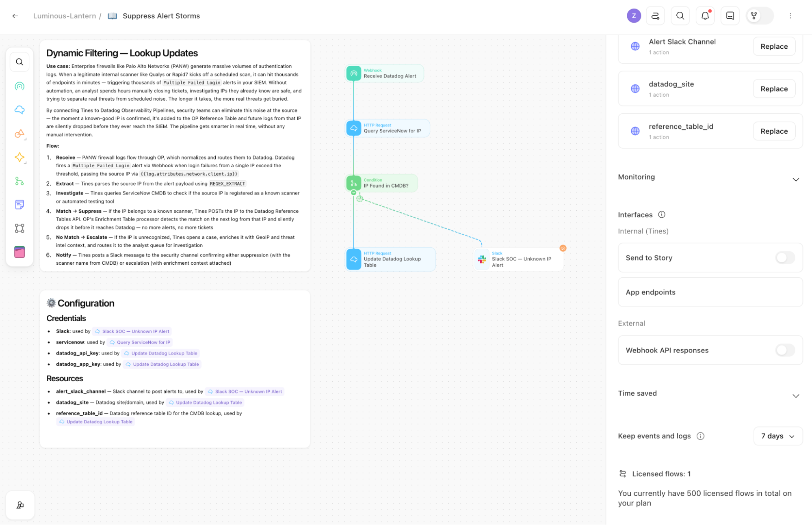Open the story flows icon in header
812x525 pixels.
pyautogui.click(x=655, y=16)
